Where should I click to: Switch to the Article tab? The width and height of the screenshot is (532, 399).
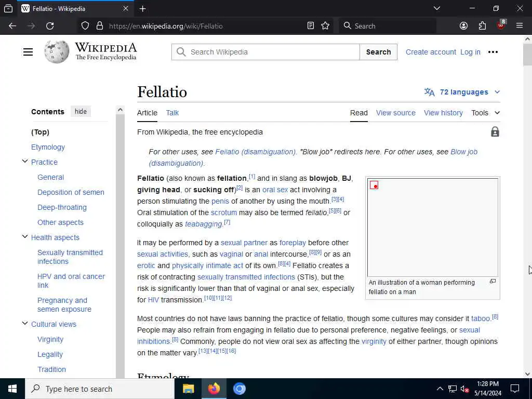pos(147,113)
